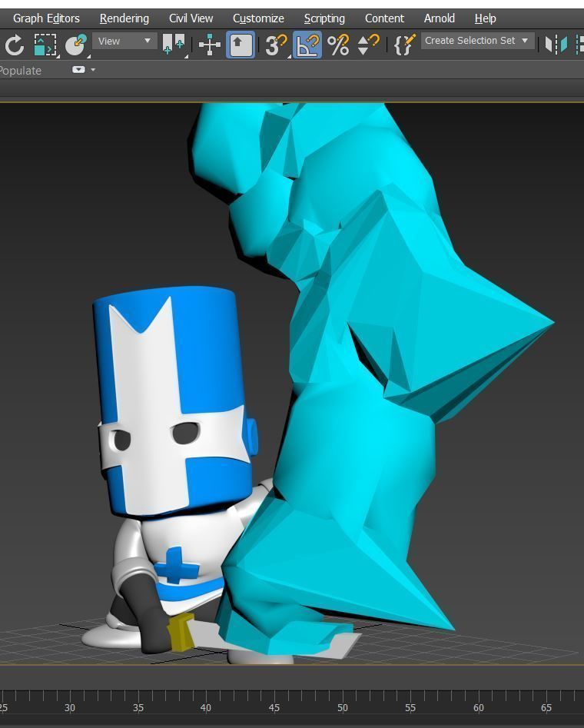
Task: Open the View reference coordinate system dropdown
Action: point(124,41)
